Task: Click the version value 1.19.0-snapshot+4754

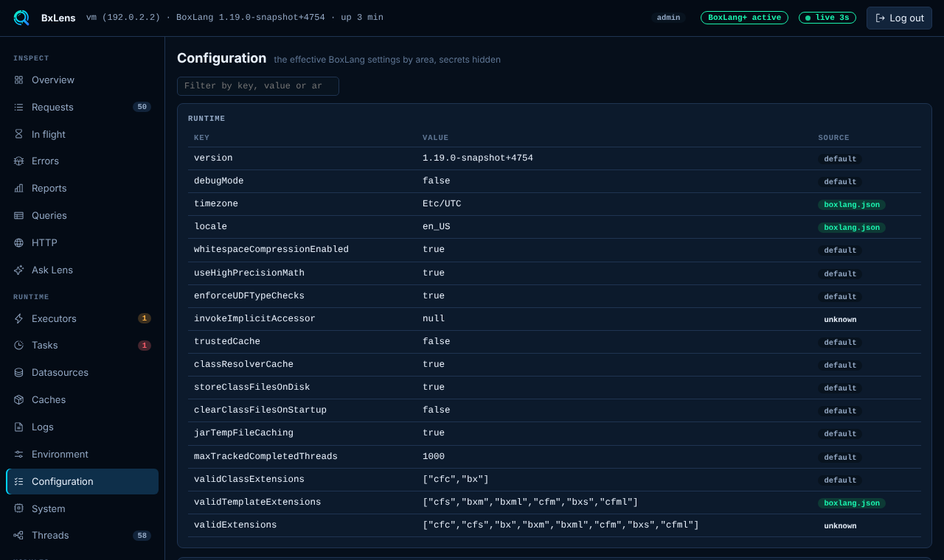Action: (478, 158)
